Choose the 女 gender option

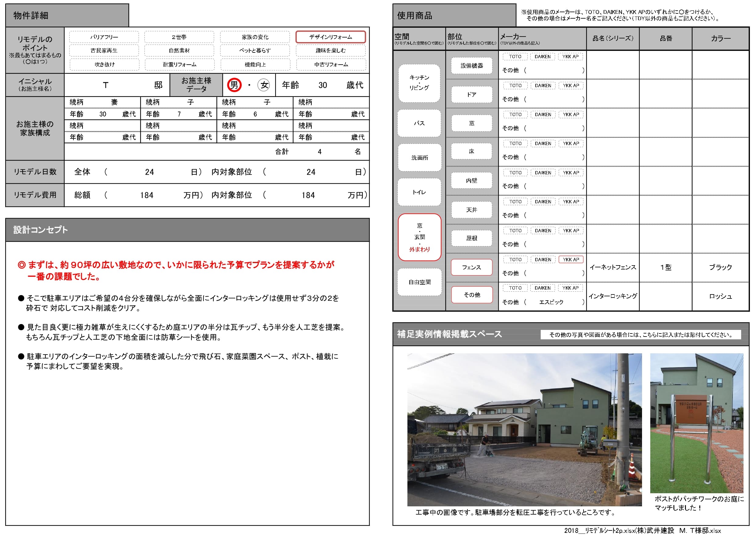[264, 85]
